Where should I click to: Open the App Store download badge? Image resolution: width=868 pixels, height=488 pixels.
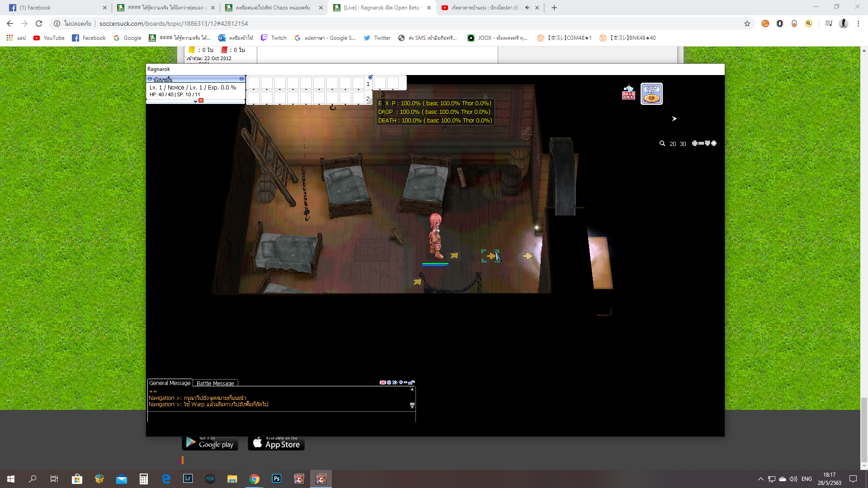pyautogui.click(x=276, y=443)
